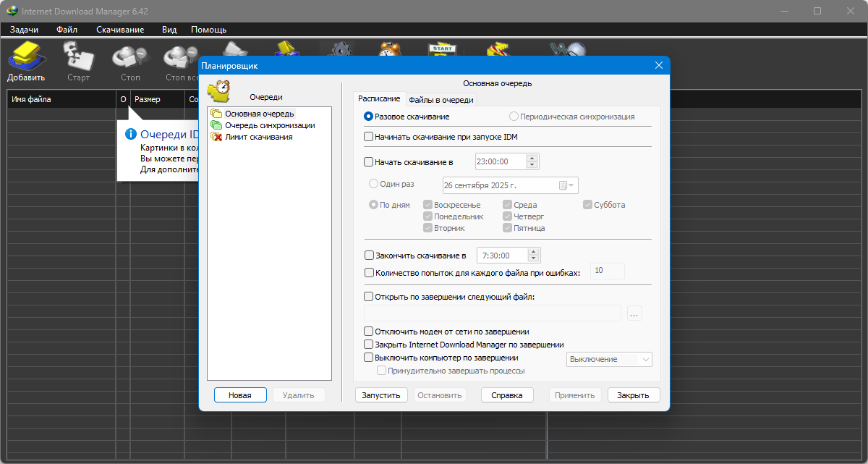Screen dimensions: 868x464
Task: Tick the Начать скачивание в checkbox
Action: point(369,162)
